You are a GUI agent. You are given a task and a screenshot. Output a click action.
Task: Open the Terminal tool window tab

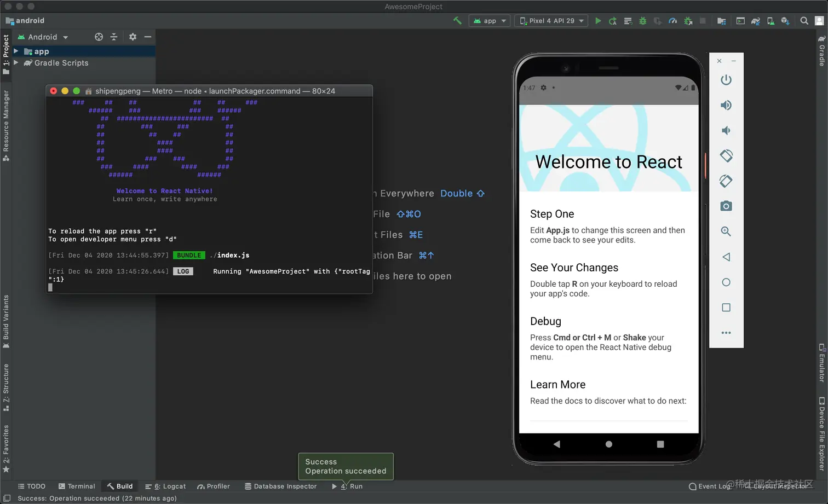(x=77, y=486)
